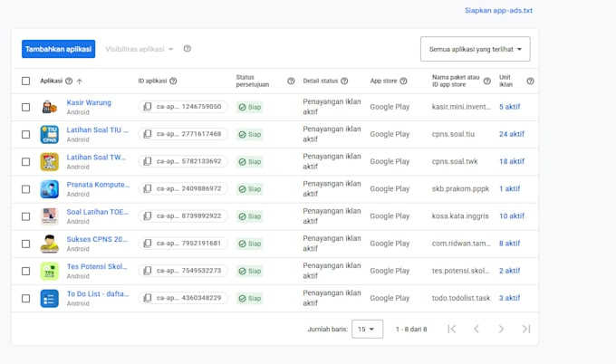The image size is (616, 364).
Task: Copy app ID ending 7549532273
Action: (x=148, y=271)
